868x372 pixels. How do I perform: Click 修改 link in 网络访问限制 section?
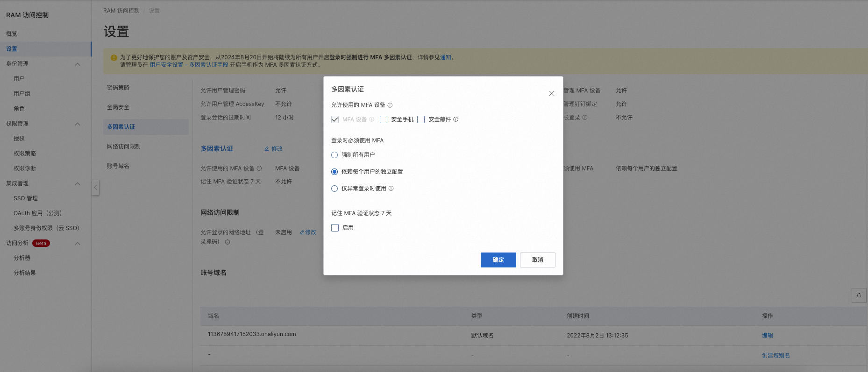[308, 232]
